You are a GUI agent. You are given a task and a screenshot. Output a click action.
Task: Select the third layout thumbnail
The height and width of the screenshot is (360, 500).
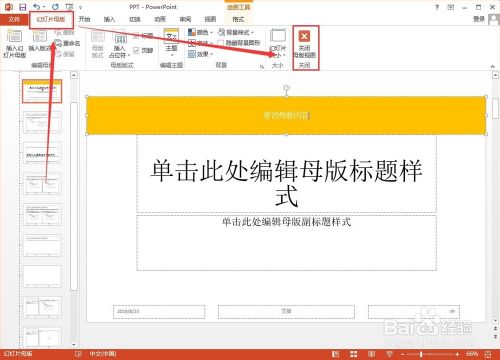(x=42, y=153)
